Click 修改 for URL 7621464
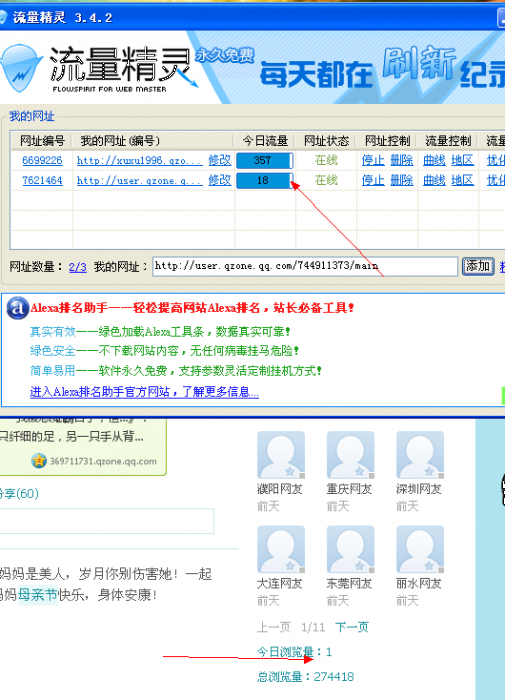505x700 pixels. pyautogui.click(x=220, y=180)
